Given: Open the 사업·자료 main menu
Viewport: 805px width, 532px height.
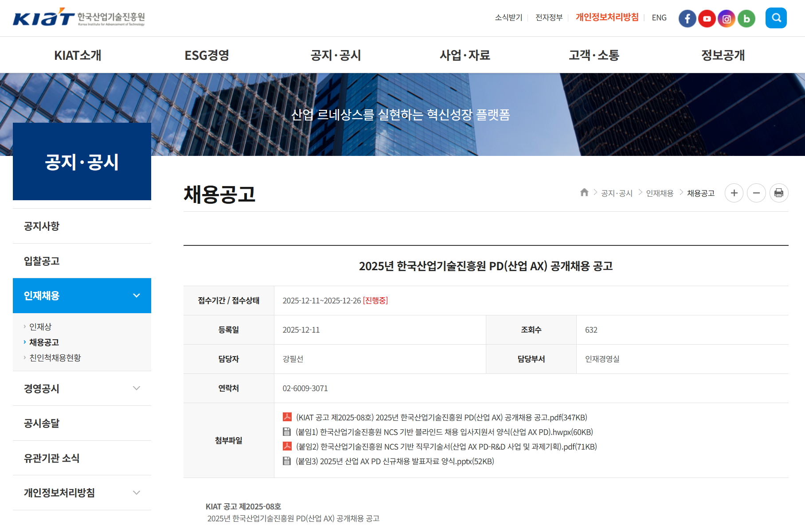Looking at the screenshot, I should 465,55.
